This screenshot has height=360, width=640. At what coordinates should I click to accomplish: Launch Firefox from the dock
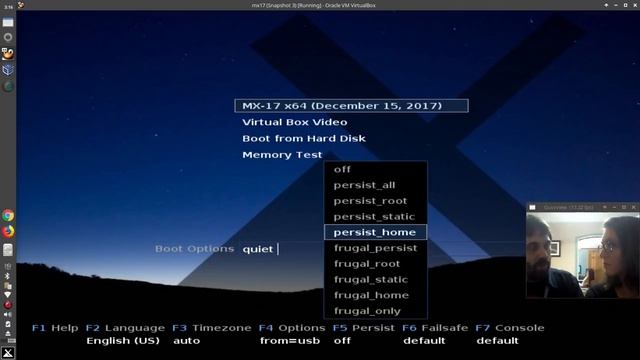(8, 231)
